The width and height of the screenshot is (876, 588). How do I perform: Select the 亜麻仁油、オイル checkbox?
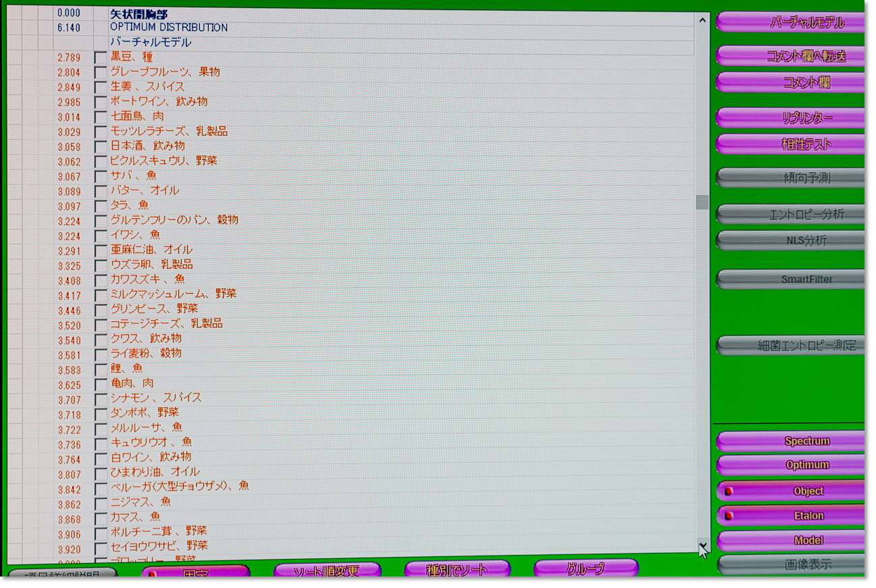[101, 251]
